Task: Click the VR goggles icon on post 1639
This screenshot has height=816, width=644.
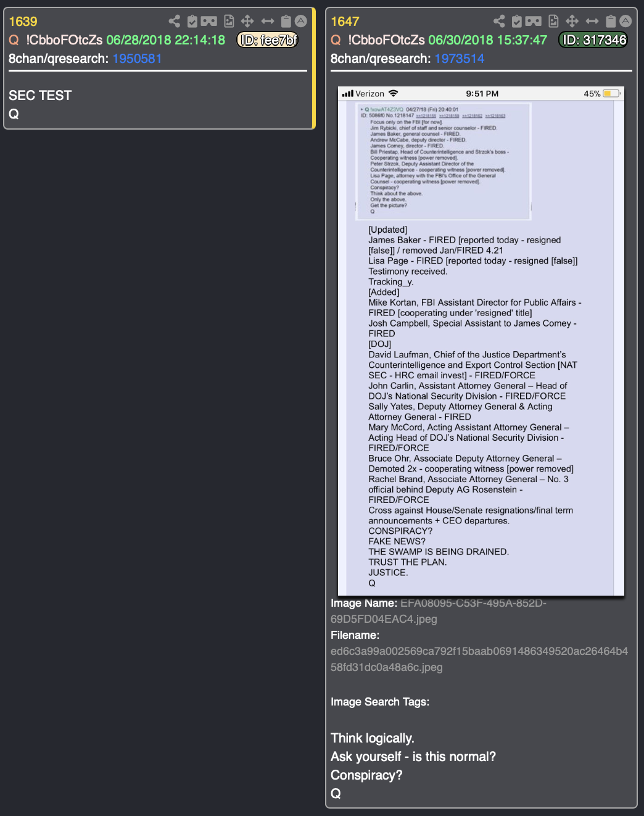Action: [209, 22]
